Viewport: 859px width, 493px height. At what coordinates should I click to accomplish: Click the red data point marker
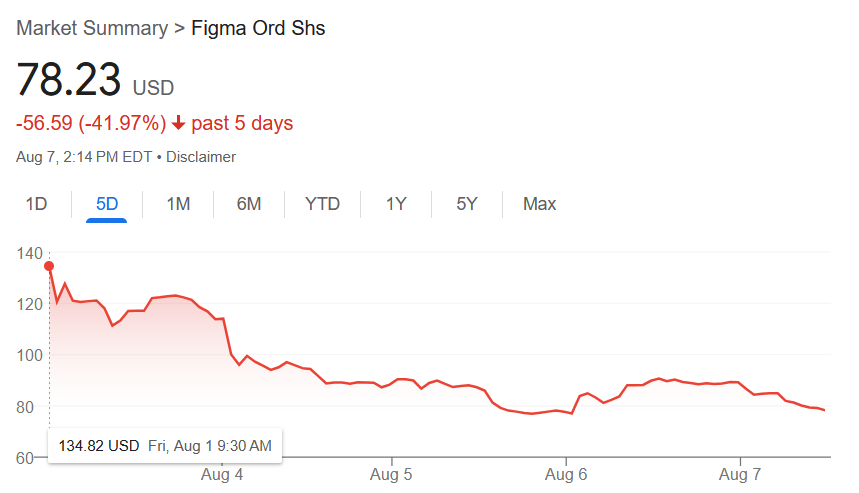(x=49, y=266)
